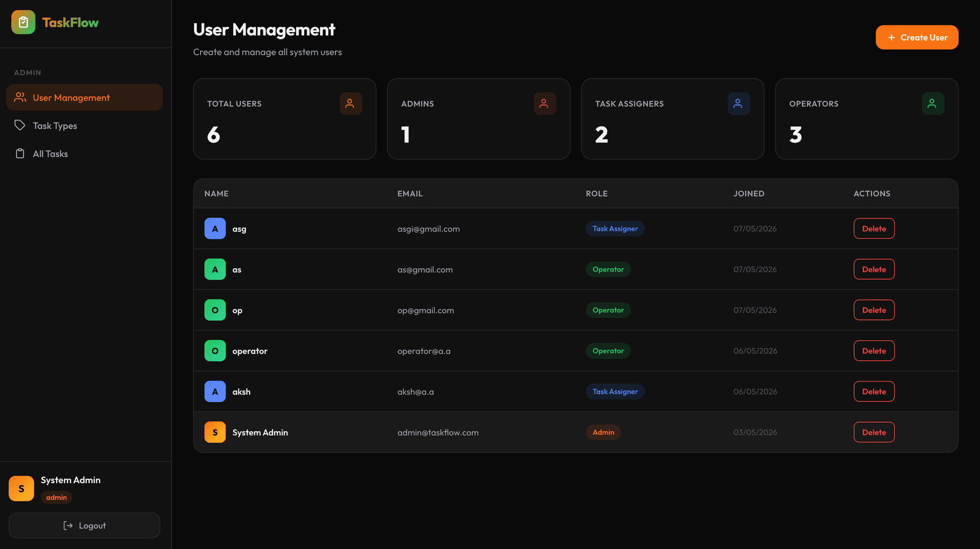Click the email aksh@a.a
This screenshot has width=980, height=549.
[415, 392]
